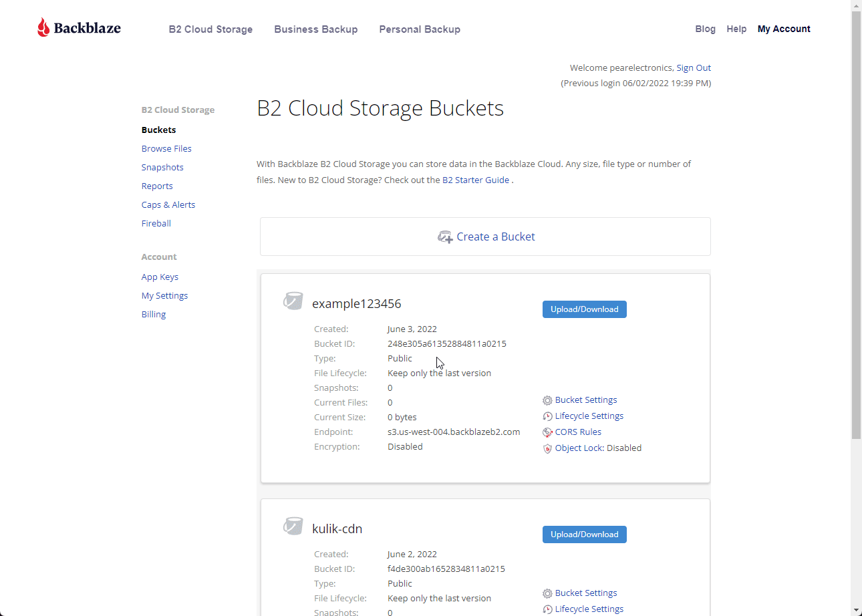Click the kulik-cdn bucket name
The height and width of the screenshot is (616, 862).
pyautogui.click(x=337, y=528)
